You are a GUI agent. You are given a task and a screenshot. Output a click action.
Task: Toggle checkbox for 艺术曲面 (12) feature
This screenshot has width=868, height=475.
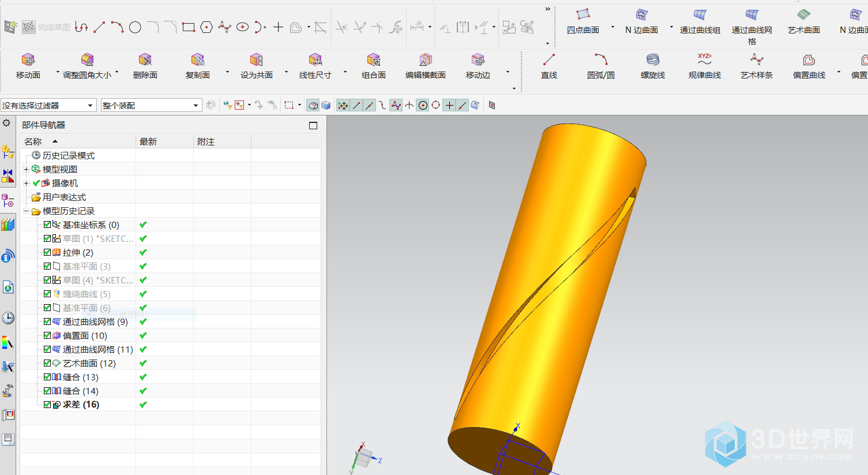click(x=47, y=363)
